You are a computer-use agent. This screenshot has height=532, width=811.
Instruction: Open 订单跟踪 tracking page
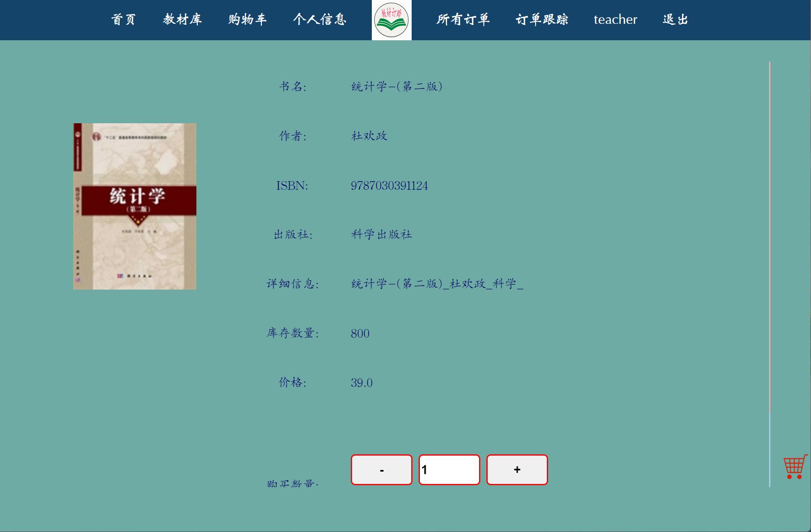coord(543,20)
